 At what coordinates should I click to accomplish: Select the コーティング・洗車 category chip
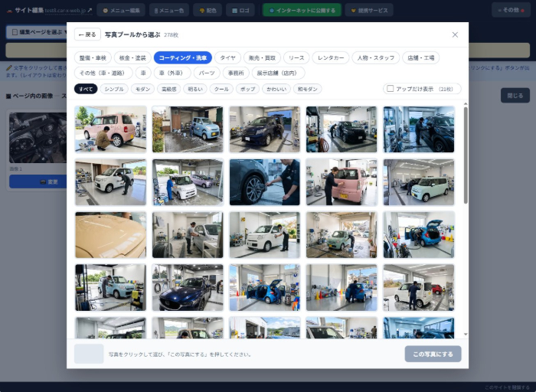tap(183, 57)
